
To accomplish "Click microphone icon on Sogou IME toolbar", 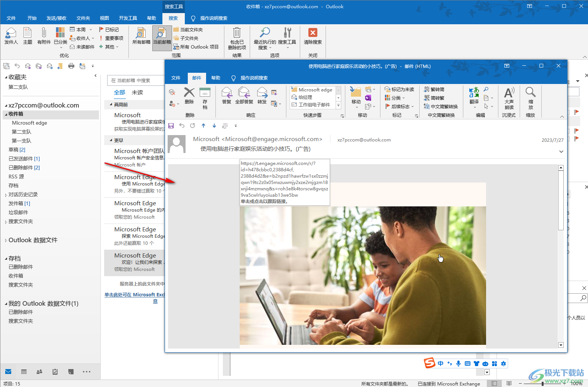I will click(x=458, y=363).
